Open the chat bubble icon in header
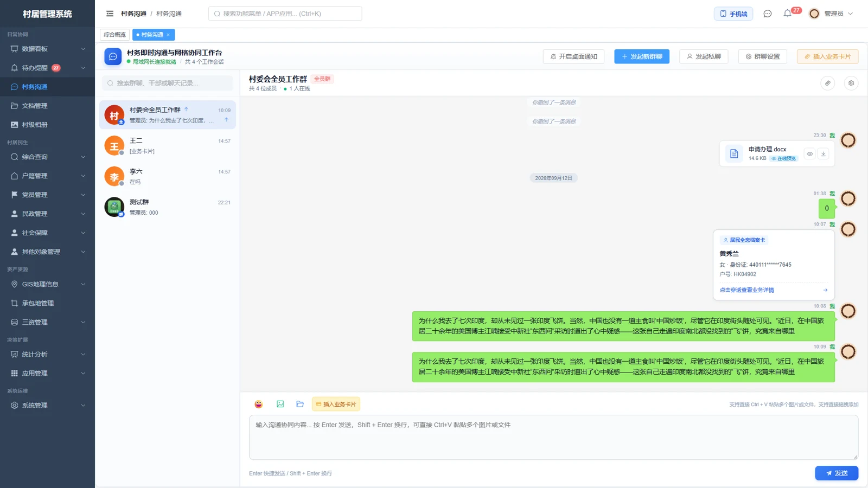The width and height of the screenshot is (868, 488). point(768,14)
